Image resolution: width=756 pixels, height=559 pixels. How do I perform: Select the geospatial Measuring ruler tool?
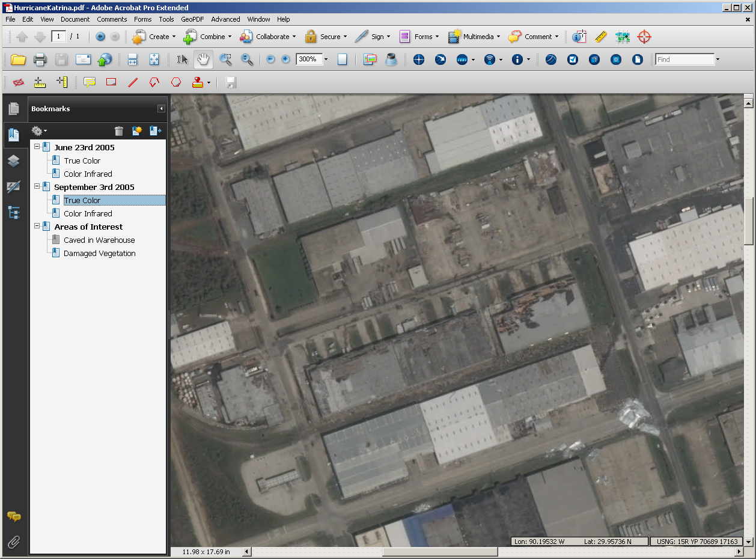point(601,37)
